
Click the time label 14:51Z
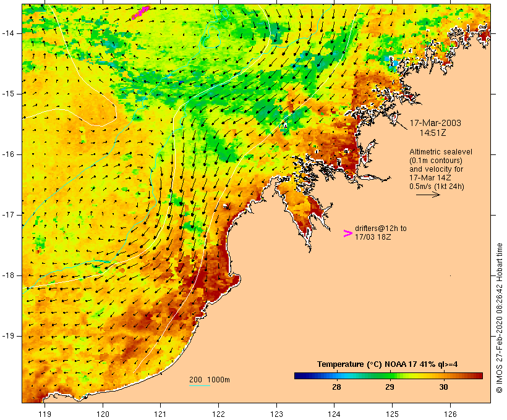point(433,133)
